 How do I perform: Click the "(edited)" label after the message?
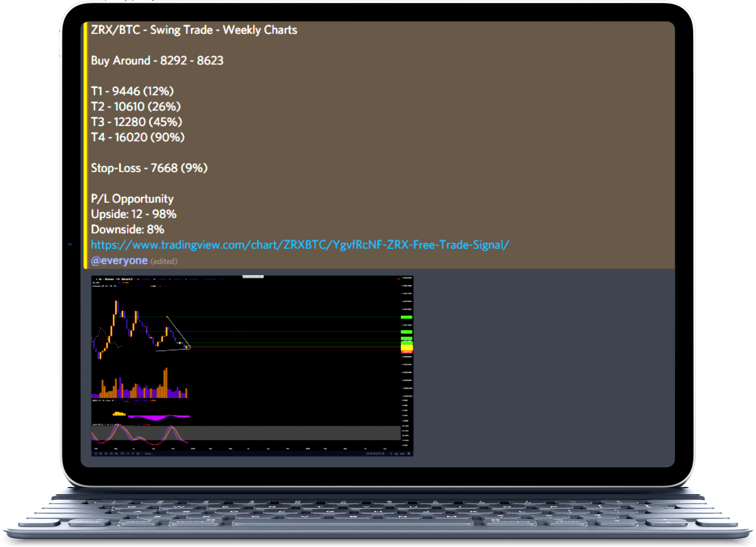pos(164,261)
